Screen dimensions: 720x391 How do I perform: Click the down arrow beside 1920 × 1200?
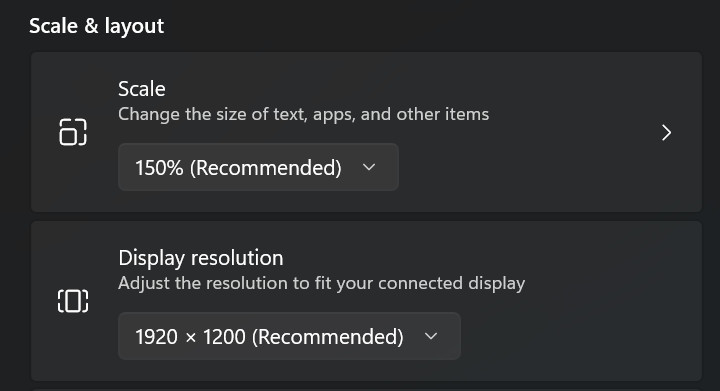431,336
